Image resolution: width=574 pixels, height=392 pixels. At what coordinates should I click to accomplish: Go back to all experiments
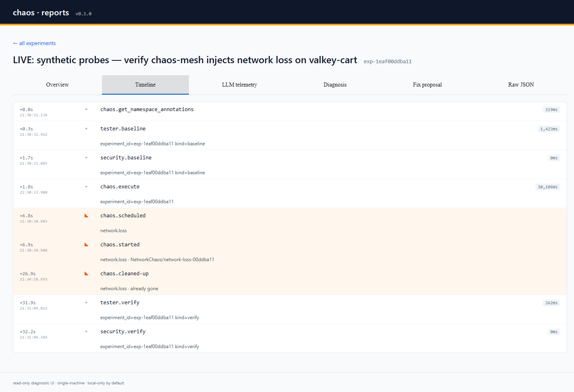tap(34, 43)
